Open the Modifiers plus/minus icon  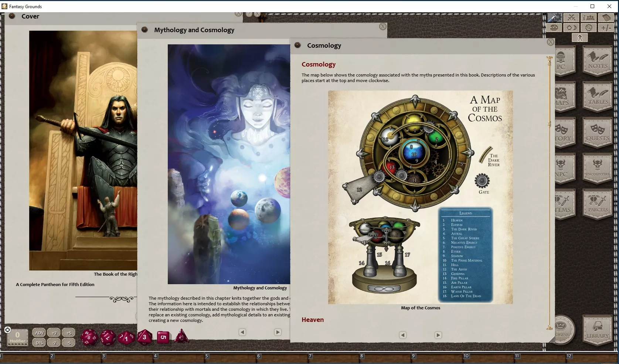tap(606, 28)
